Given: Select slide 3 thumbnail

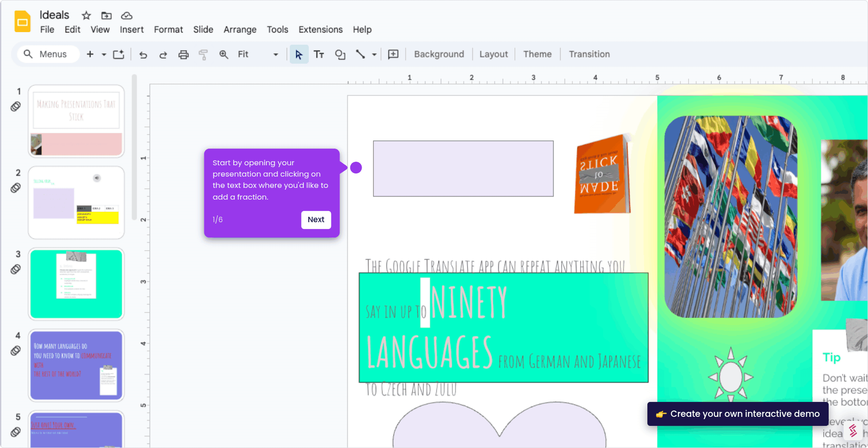Looking at the screenshot, I should click(76, 284).
